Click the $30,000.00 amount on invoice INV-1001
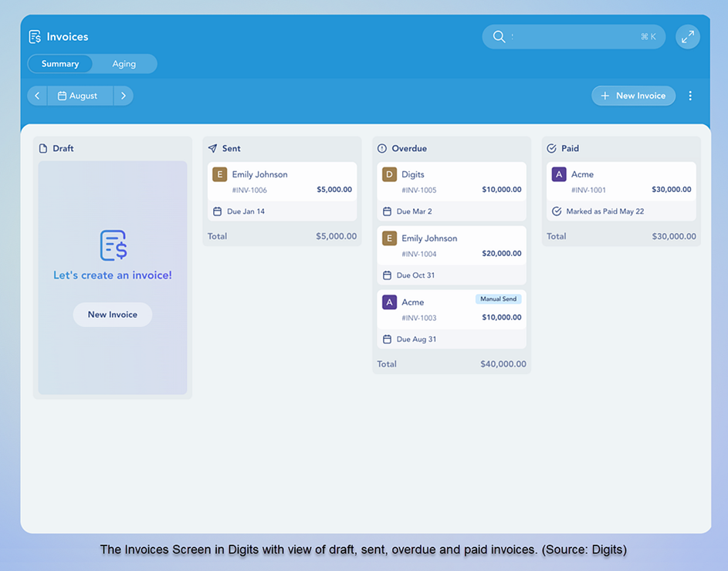Screen dimensions: 728x571 coord(672,189)
